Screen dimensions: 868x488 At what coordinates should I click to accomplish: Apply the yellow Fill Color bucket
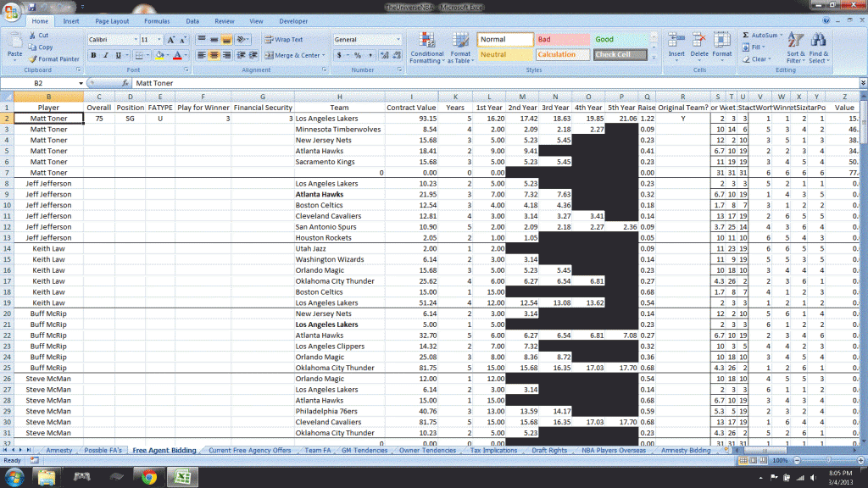click(159, 55)
